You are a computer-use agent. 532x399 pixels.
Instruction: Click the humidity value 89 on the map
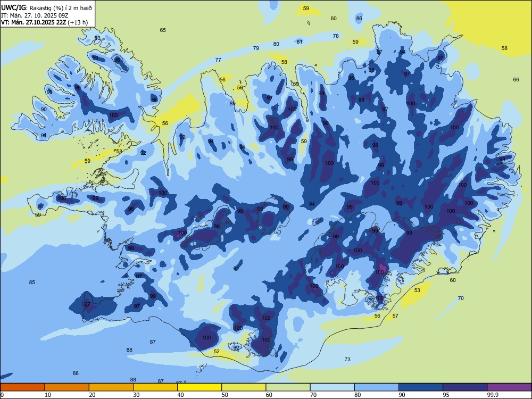point(232,104)
